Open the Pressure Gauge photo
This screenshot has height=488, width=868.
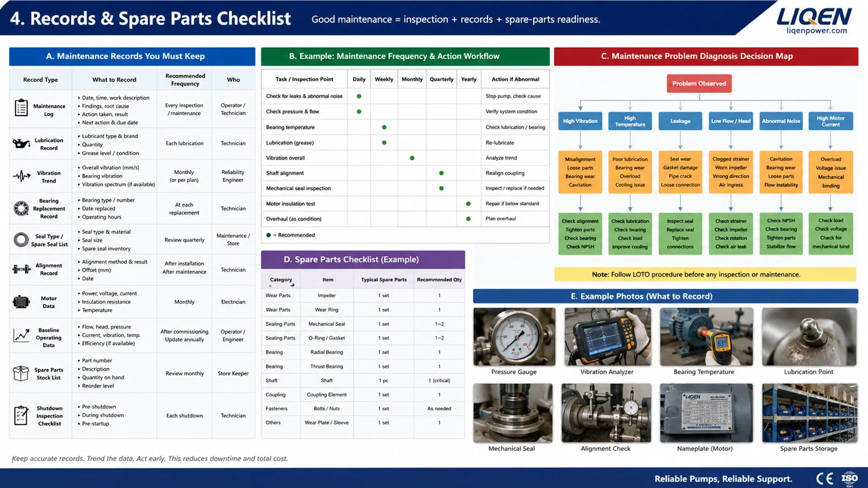click(514, 337)
